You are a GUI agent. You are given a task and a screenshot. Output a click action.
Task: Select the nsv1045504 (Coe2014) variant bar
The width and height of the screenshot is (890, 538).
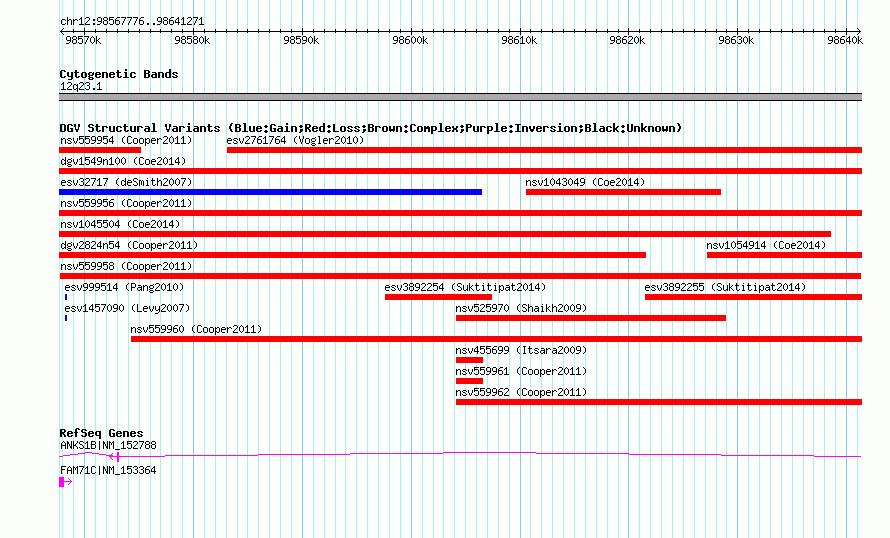445,234
